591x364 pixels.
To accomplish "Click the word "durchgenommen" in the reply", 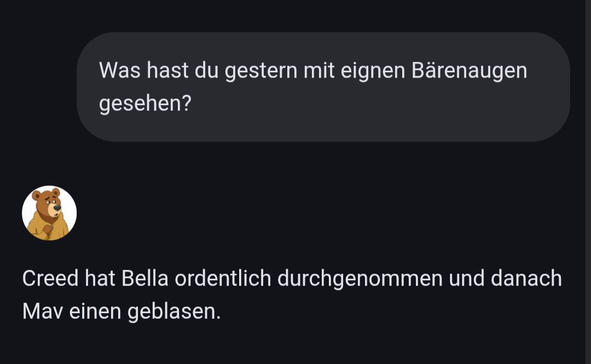I will pyautogui.click(x=360, y=279).
